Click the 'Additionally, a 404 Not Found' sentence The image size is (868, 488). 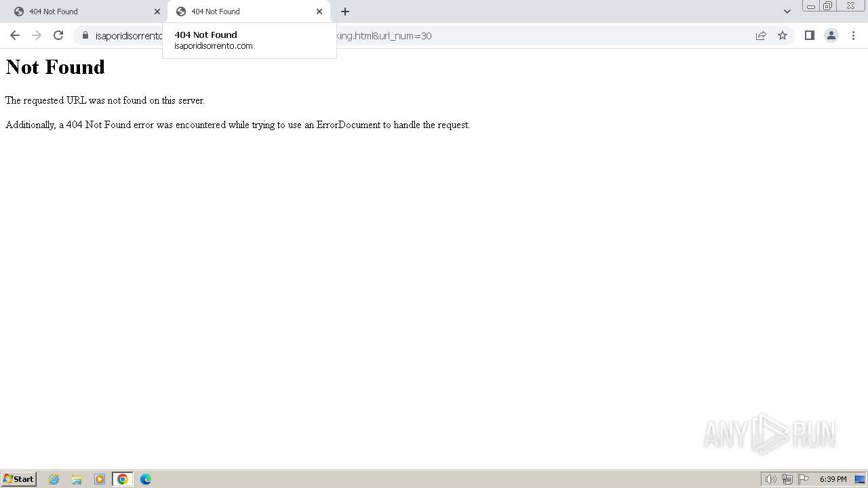237,125
